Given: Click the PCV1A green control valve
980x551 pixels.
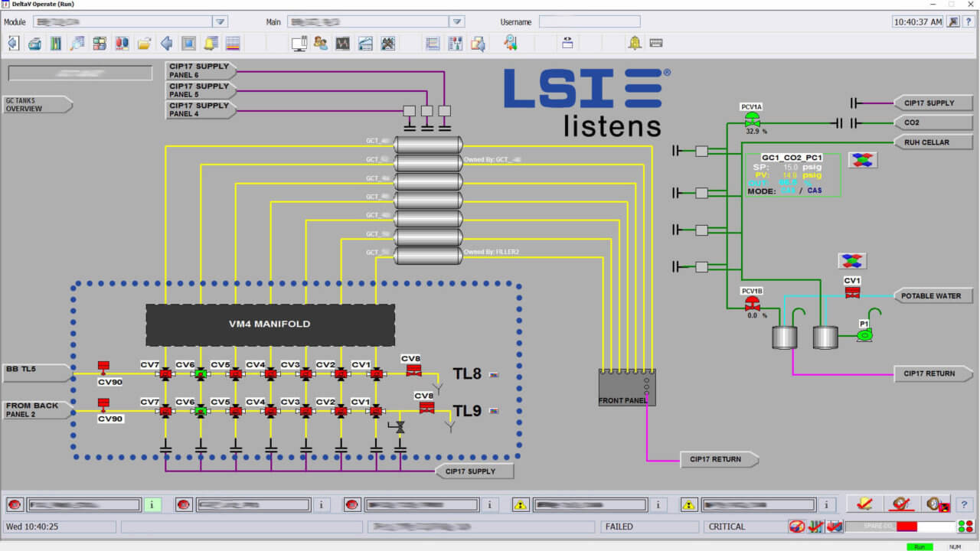Looking at the screenshot, I should pos(752,121).
